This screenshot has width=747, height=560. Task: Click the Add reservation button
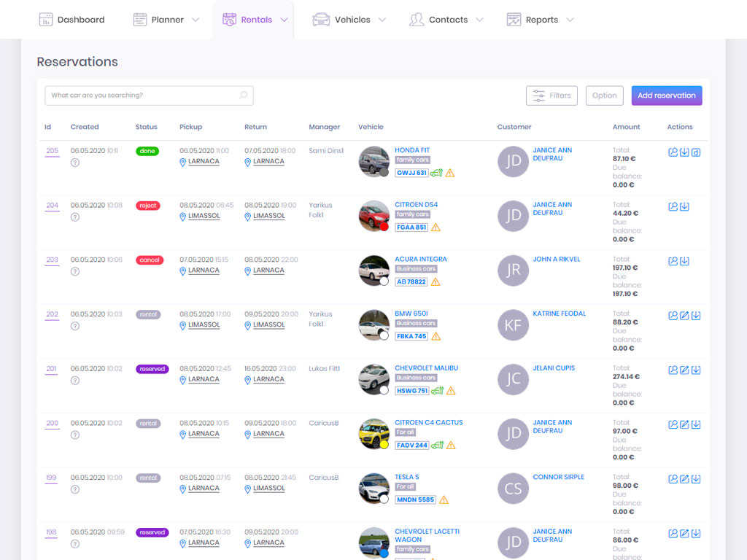click(x=666, y=96)
